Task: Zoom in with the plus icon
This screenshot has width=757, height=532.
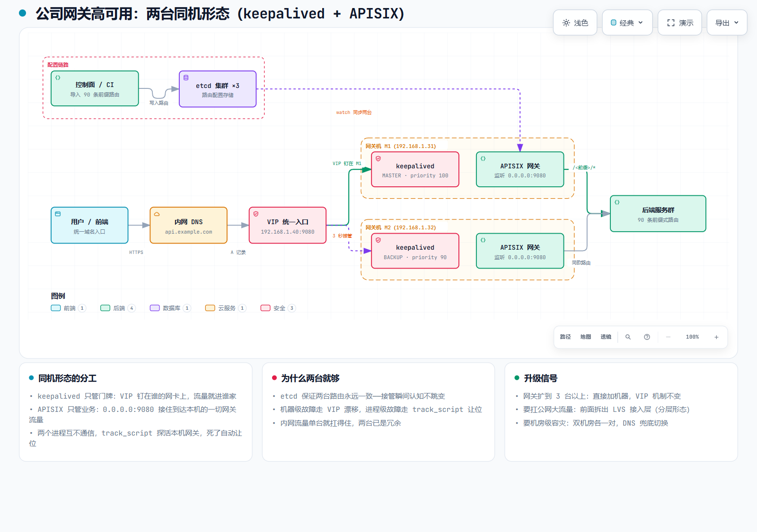Action: coord(716,337)
